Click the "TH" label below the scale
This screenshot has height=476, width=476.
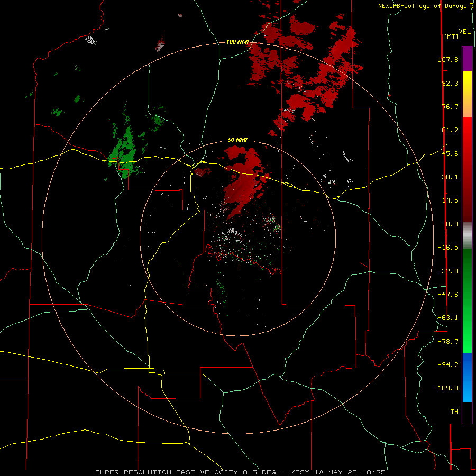click(454, 412)
